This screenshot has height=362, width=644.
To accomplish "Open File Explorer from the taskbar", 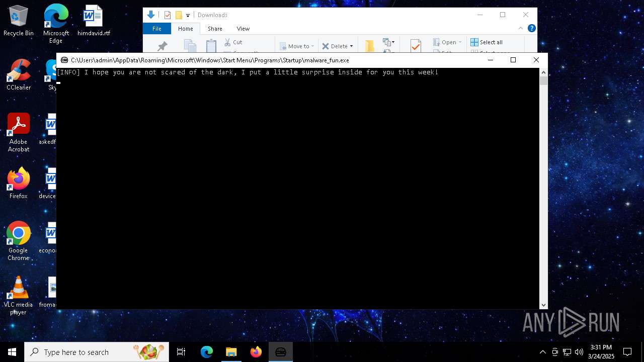I will (x=231, y=352).
